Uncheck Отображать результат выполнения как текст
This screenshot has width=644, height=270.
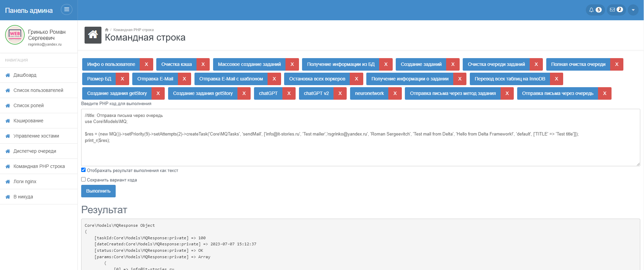84,170
